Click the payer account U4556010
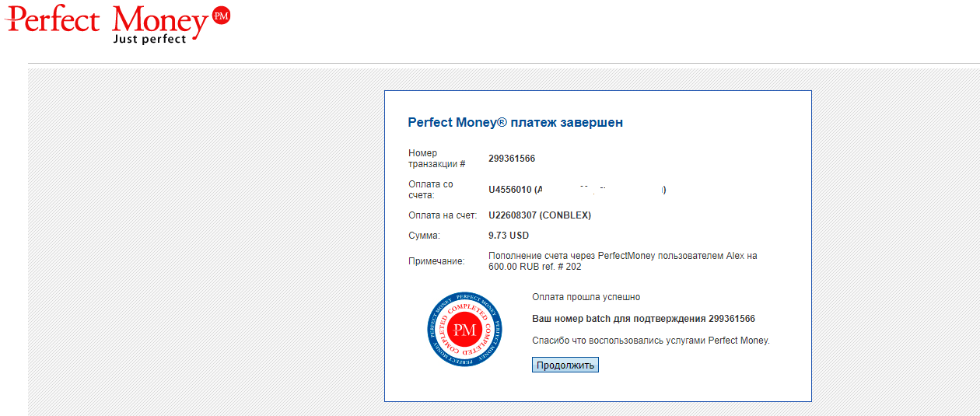 pyautogui.click(x=510, y=190)
